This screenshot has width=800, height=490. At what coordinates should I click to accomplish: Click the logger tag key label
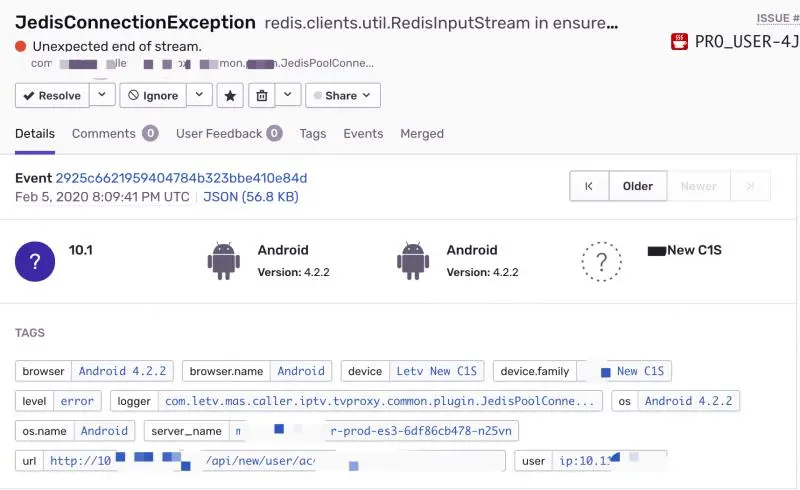[x=134, y=401]
